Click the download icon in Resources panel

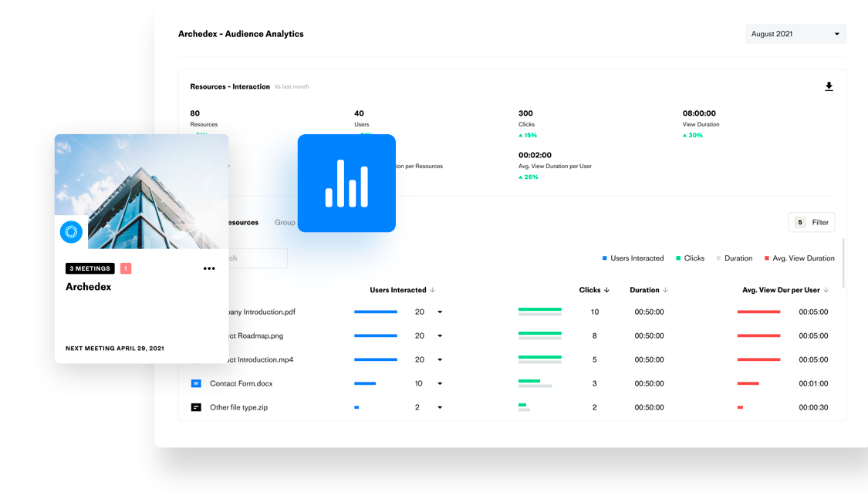tap(829, 87)
